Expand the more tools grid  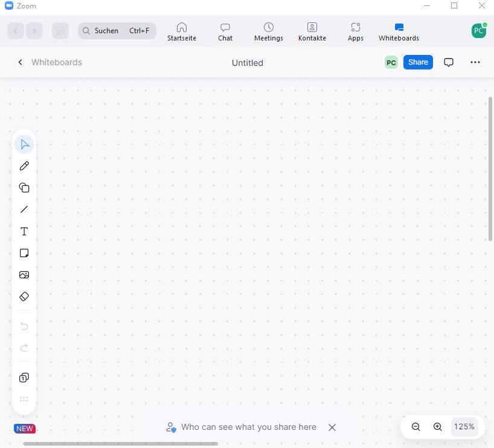point(24,398)
